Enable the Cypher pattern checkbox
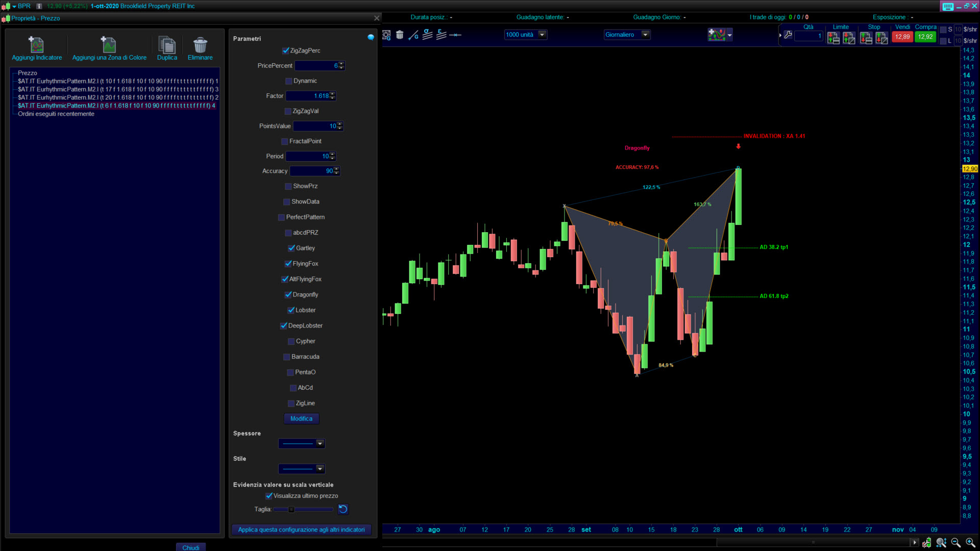This screenshot has height=551, width=980. point(291,341)
